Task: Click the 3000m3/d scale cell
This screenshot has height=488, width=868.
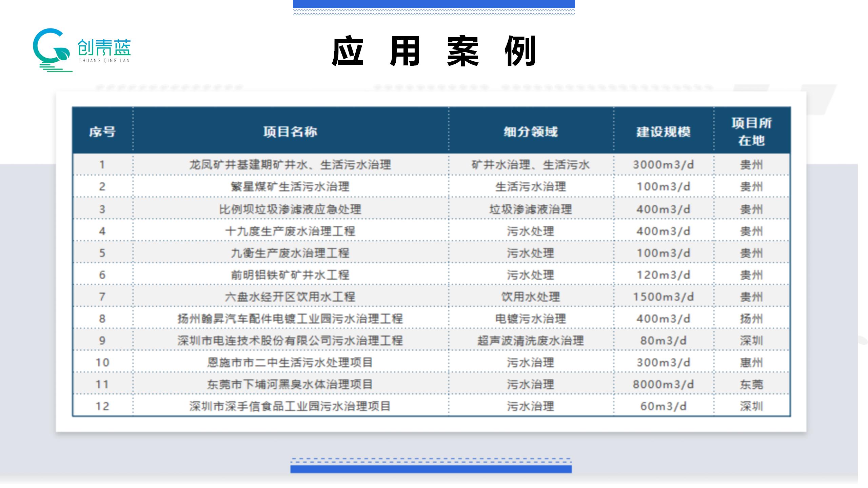Action: coord(664,165)
